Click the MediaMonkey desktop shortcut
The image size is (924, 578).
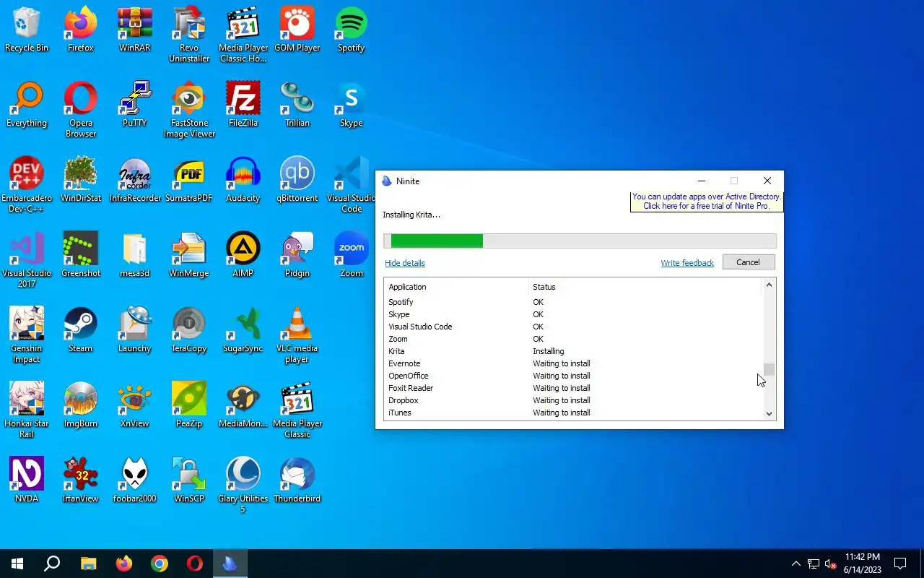tap(243, 405)
